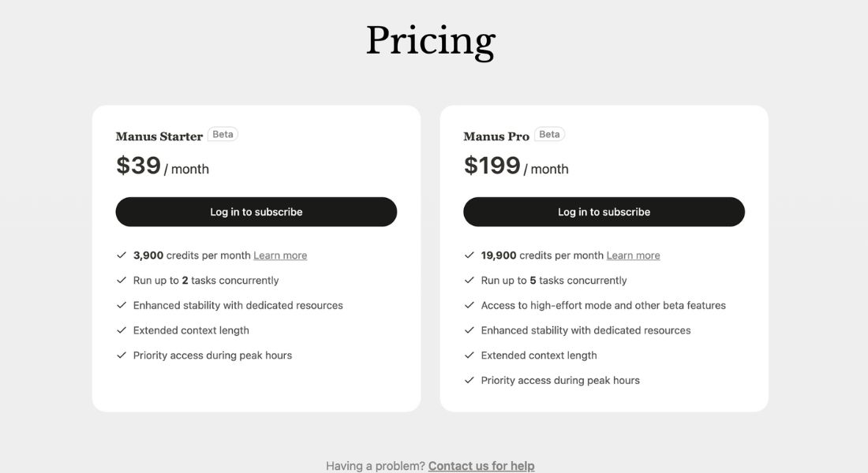Click checkmark icon beside 3,900 credits per month
This screenshot has width=868, height=473.
tap(122, 255)
